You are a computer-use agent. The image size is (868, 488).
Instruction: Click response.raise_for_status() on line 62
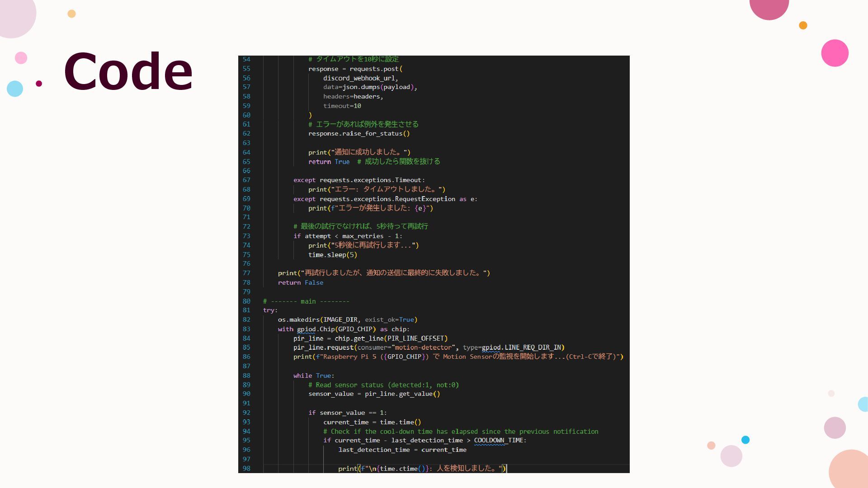tap(359, 134)
